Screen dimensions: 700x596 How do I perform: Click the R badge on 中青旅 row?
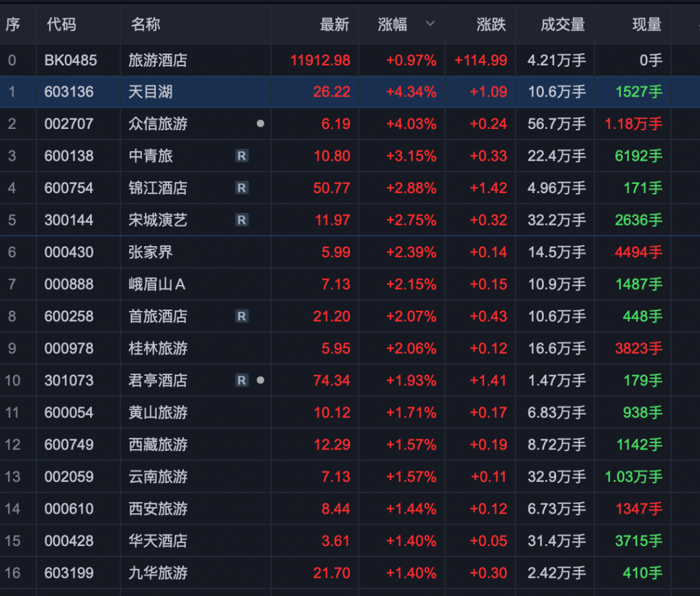point(242,155)
